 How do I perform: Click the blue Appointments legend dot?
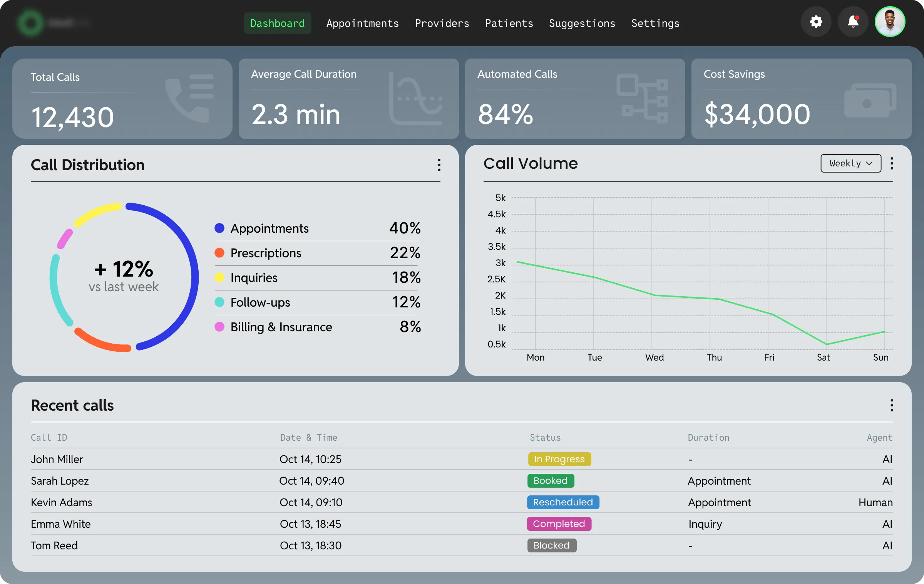coord(219,228)
